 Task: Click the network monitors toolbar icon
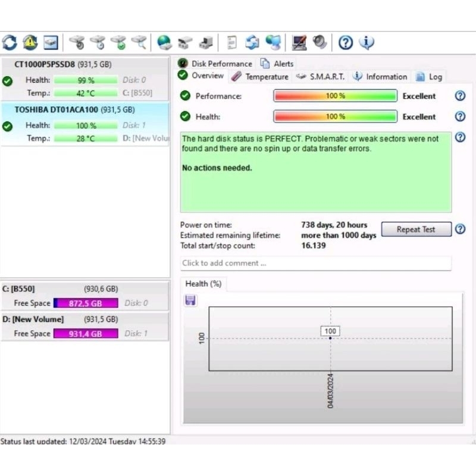click(x=273, y=42)
